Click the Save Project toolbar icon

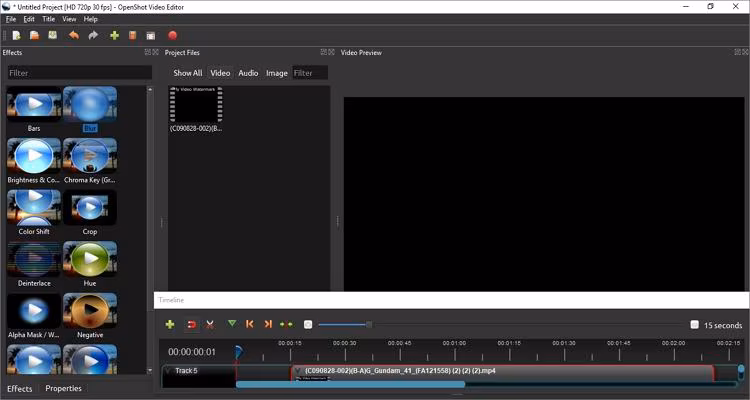53,35
